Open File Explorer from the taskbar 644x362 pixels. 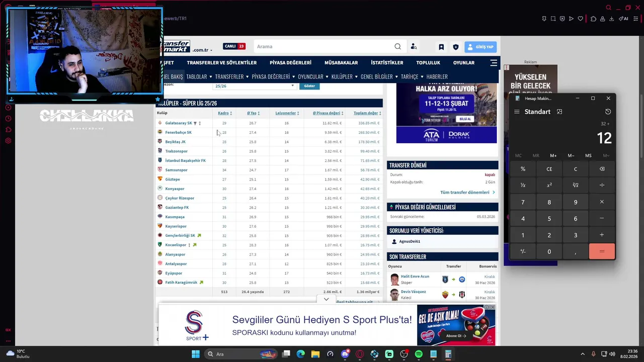[315, 354]
